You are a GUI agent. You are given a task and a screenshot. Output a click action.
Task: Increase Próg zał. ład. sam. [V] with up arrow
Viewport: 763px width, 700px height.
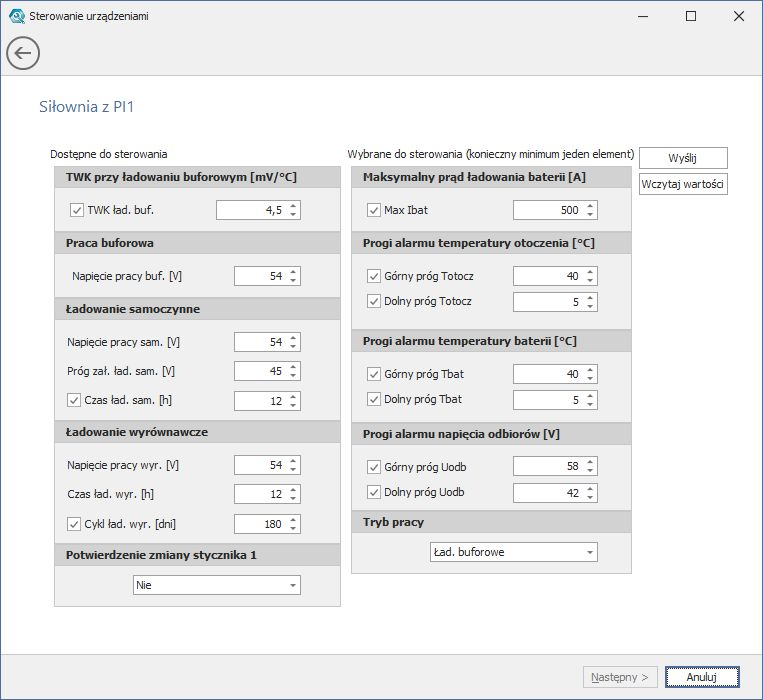(293, 367)
